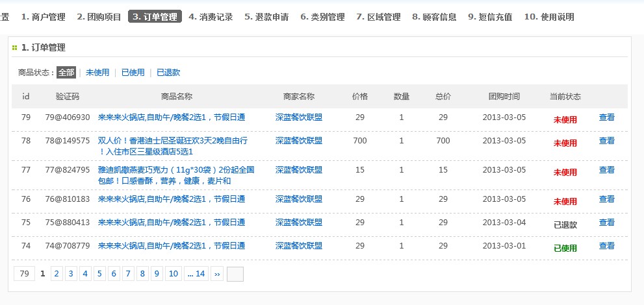Click 查看 for order 79

(x=606, y=117)
